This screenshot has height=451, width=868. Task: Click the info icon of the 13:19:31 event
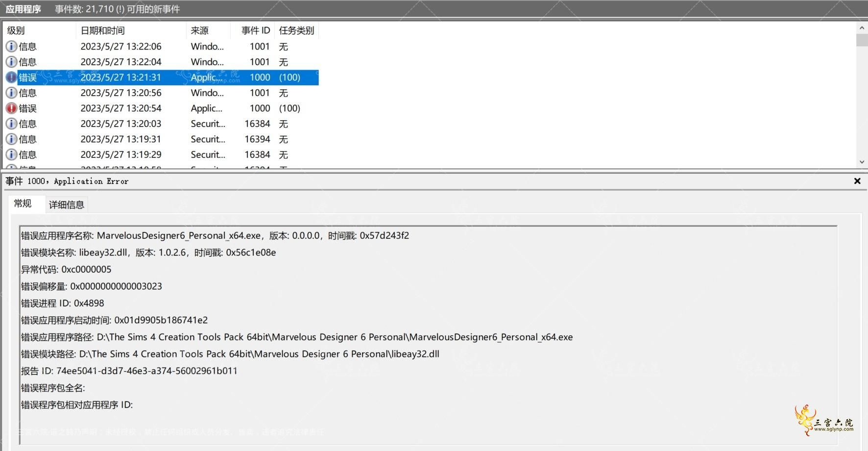[11, 139]
